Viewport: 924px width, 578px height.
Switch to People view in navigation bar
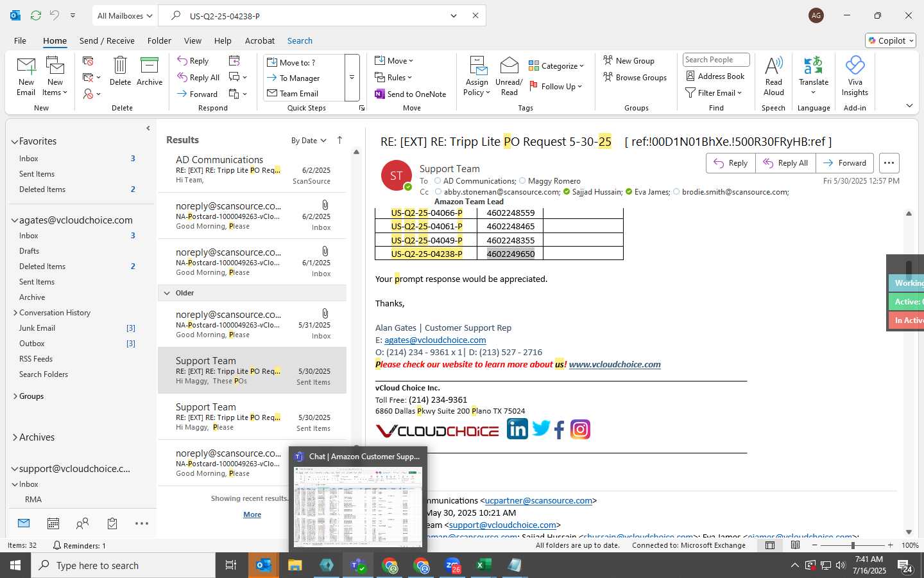(82, 524)
